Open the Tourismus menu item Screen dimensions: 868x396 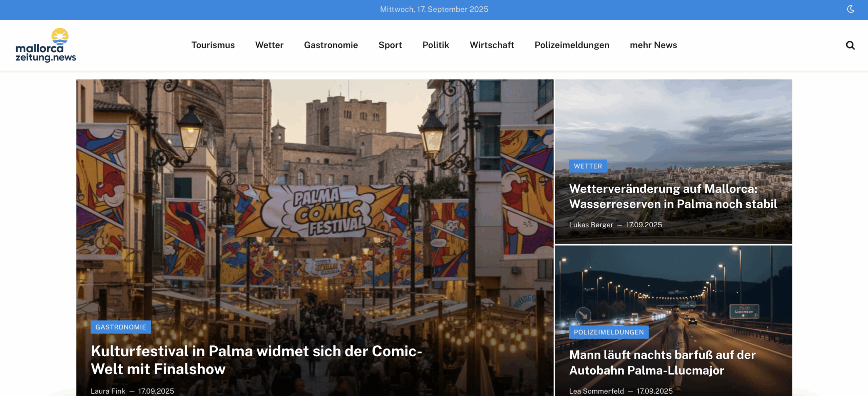coord(213,45)
